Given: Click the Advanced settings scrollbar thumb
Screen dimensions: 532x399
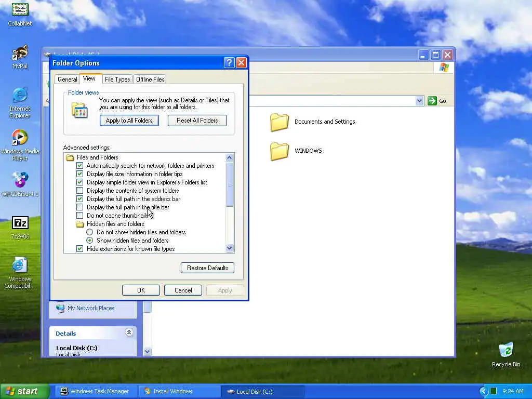Looking at the screenshot, I should pyautogui.click(x=229, y=184).
